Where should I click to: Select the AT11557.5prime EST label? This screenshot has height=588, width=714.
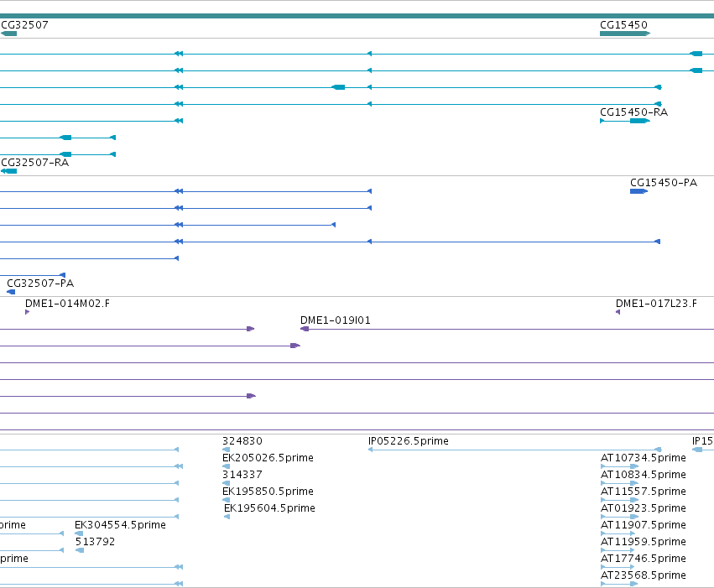pos(644,492)
